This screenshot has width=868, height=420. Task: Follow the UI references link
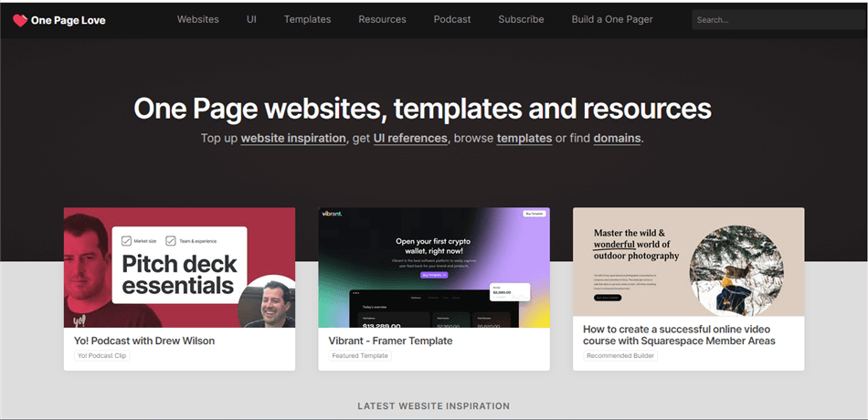point(410,138)
